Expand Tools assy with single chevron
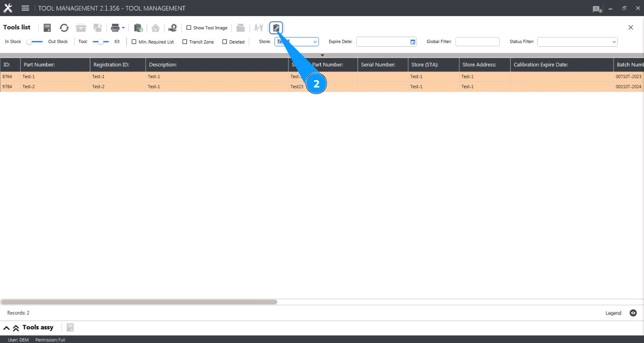This screenshot has width=644, height=343. (7, 328)
